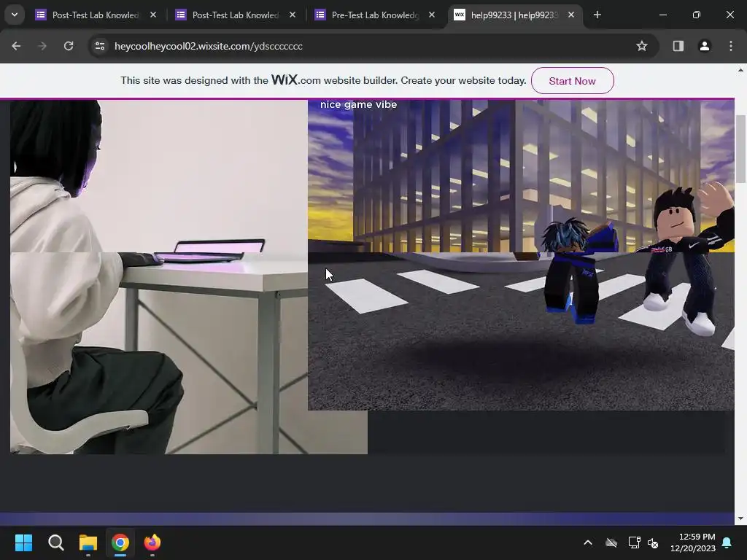The image size is (747, 560).
Task: Open File Explorer from the taskbar
Action: 88,542
